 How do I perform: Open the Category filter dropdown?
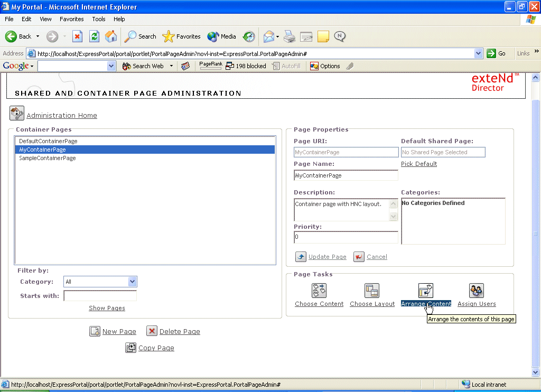click(132, 282)
